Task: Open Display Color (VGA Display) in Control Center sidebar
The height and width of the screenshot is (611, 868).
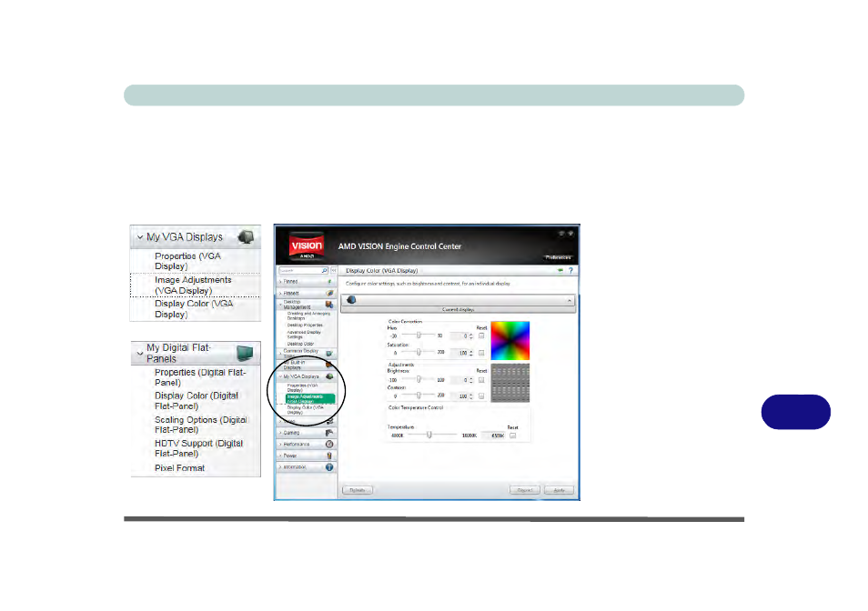Action: 305,410
